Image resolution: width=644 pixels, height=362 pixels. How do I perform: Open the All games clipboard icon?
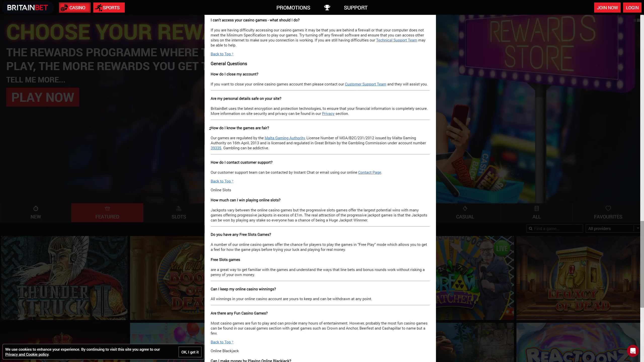pyautogui.click(x=536, y=209)
